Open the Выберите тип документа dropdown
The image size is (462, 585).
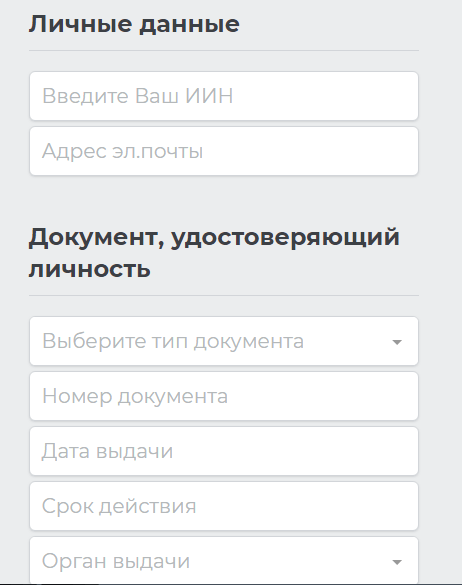pyautogui.click(x=224, y=341)
